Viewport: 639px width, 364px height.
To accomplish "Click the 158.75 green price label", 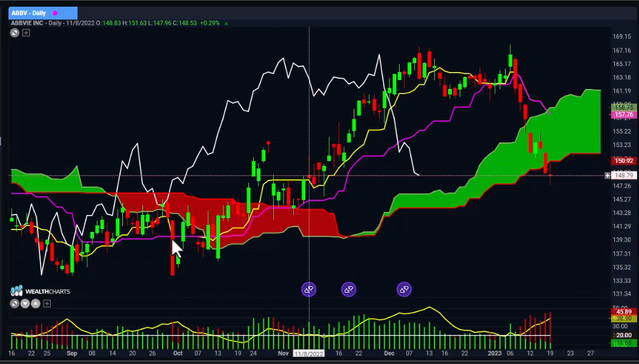I will (x=623, y=108).
